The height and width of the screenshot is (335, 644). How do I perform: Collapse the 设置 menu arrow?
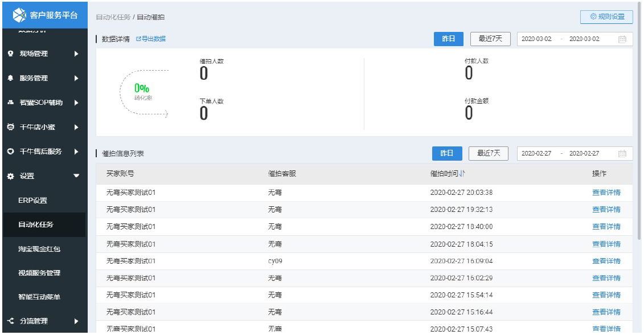[x=76, y=177]
